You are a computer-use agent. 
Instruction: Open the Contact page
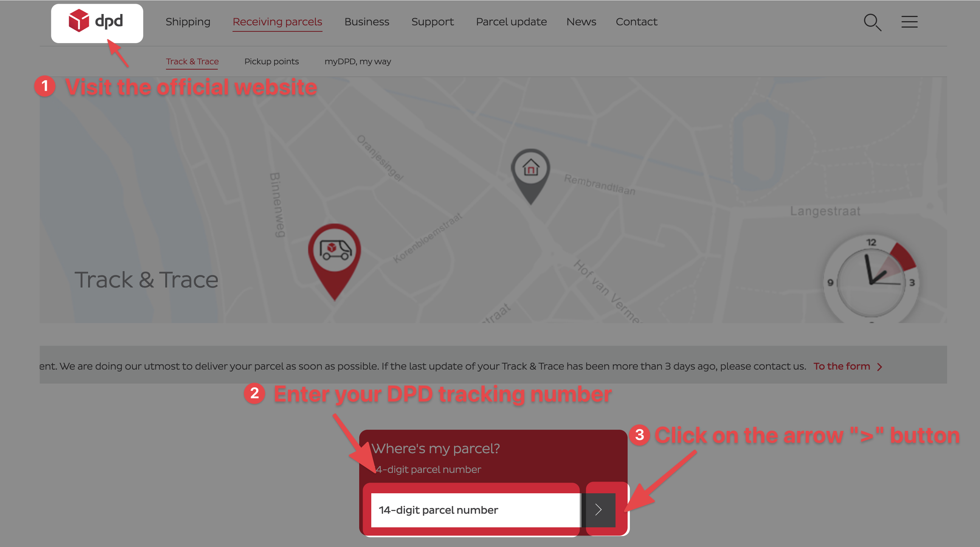pos(636,22)
